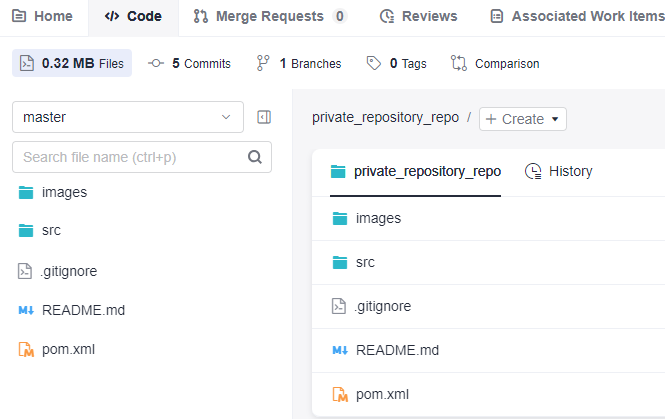Open the 0.32 MB Files button
The height and width of the screenshot is (419, 665).
point(72,63)
